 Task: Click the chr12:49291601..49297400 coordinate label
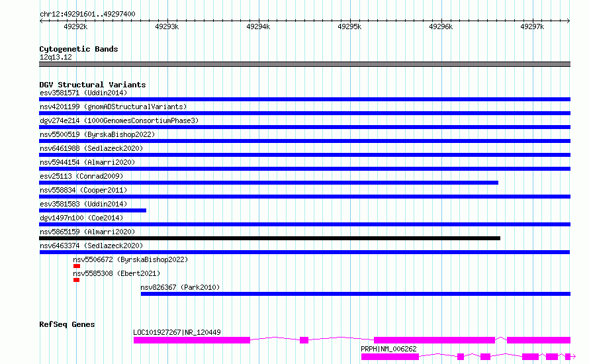(87, 15)
